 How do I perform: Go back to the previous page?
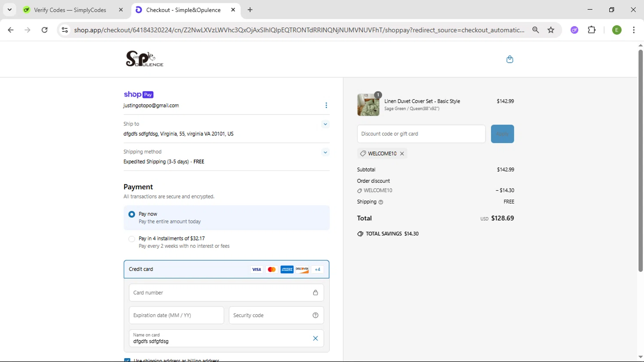[x=11, y=30]
